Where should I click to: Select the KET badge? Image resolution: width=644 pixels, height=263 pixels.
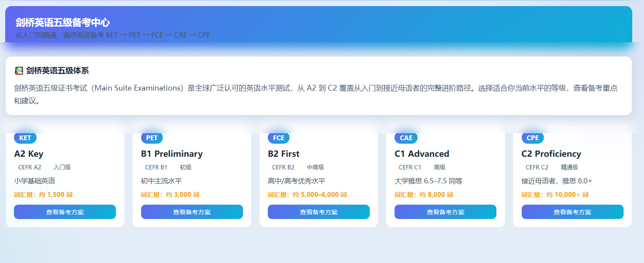(25, 138)
